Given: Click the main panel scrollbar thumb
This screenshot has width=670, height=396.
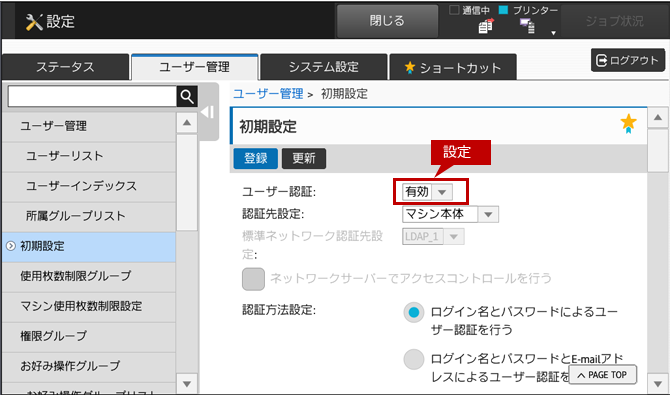Looking at the screenshot, I should pos(658,150).
